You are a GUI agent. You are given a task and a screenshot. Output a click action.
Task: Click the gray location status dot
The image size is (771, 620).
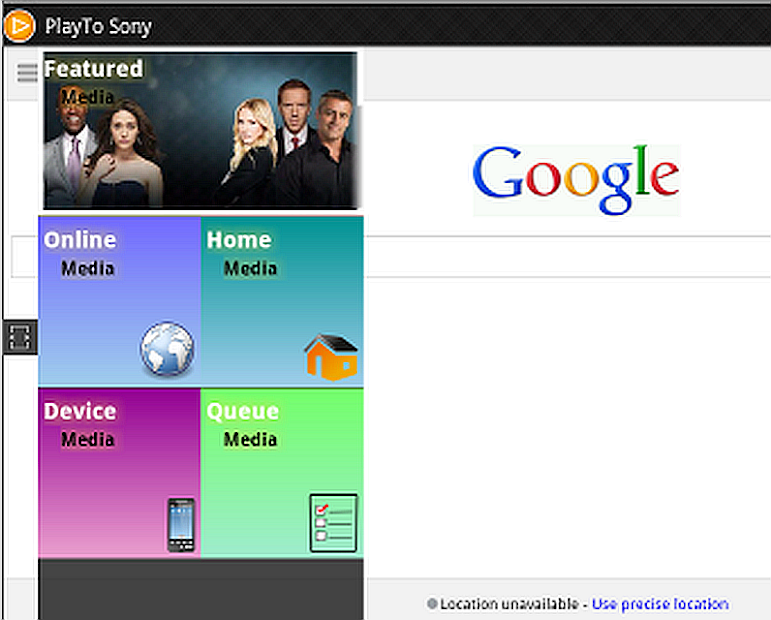(x=432, y=604)
